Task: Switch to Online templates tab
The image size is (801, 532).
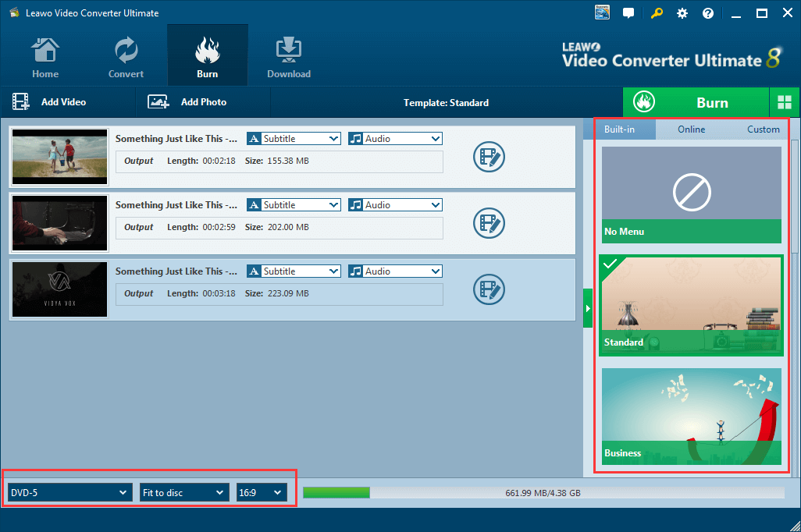Action: (x=691, y=129)
